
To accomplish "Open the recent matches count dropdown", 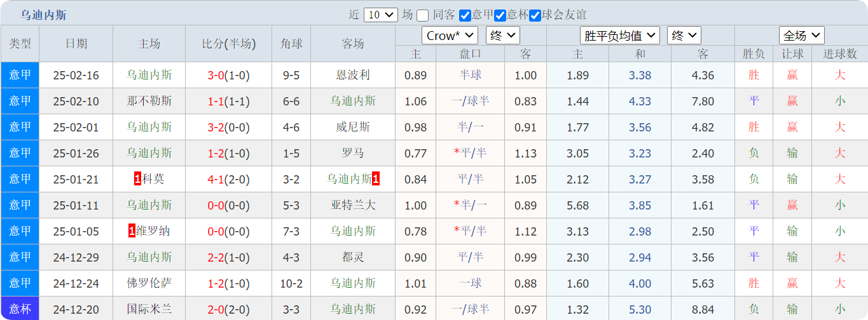I will pyautogui.click(x=380, y=15).
